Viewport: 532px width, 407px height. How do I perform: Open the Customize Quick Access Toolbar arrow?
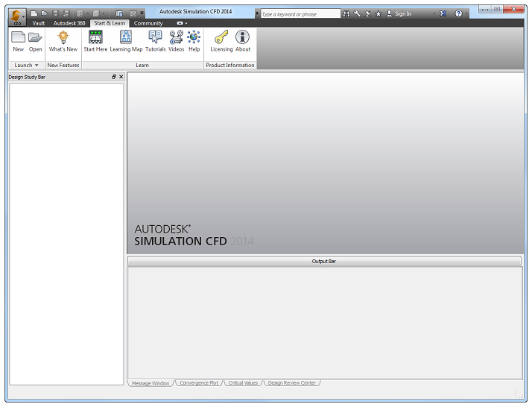pyautogui.click(x=142, y=13)
